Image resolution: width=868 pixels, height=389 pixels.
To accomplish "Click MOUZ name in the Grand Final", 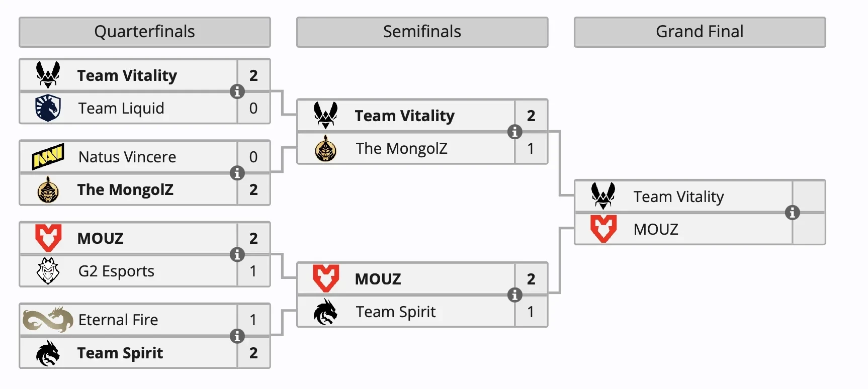I will tap(656, 230).
